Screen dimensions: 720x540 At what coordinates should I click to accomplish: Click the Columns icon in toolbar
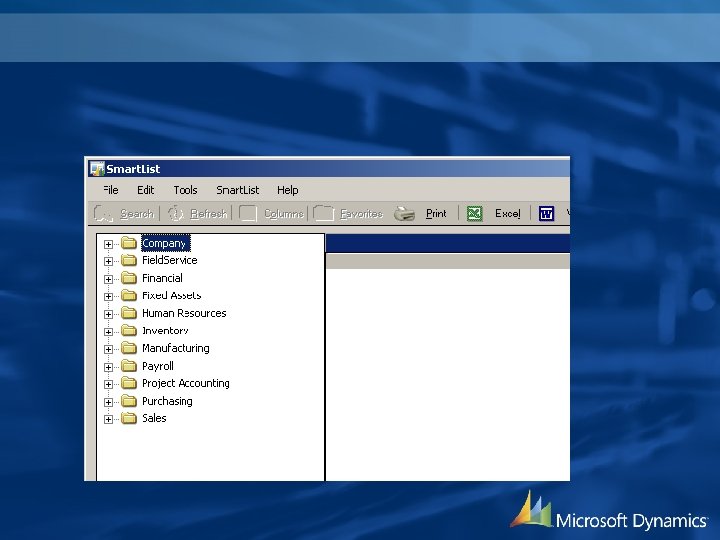point(248,214)
